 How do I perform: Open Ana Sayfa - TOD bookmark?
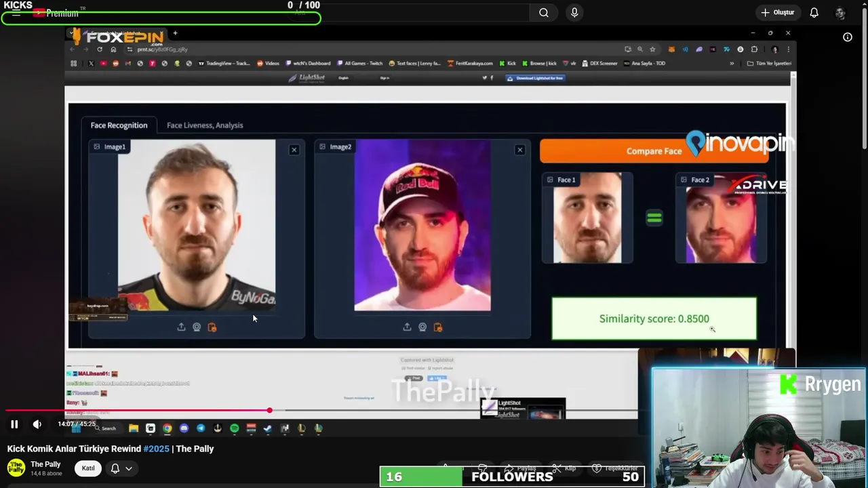click(x=645, y=64)
